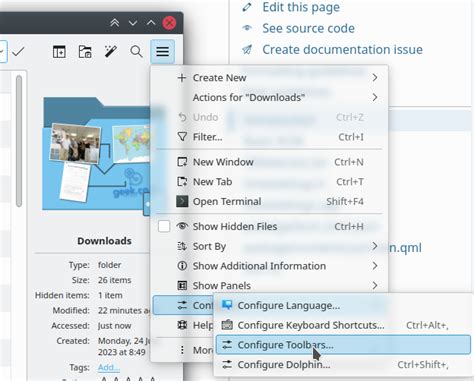The width and height of the screenshot is (474, 381).
Task: Choose New Window menu entry
Action: (269, 162)
